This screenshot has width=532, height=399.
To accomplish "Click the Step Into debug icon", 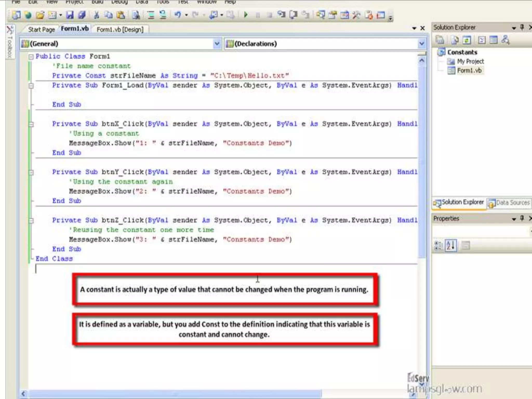I will [281, 15].
